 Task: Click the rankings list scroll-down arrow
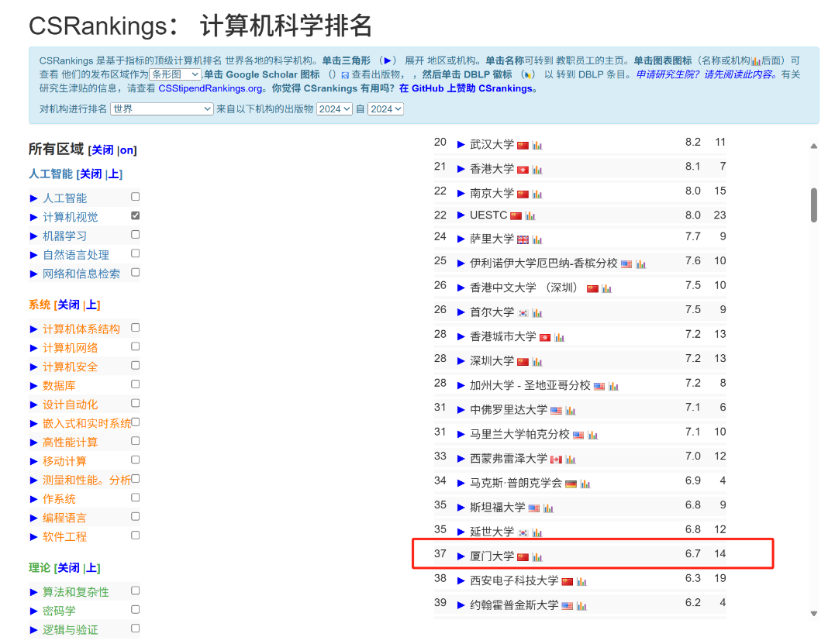[x=813, y=613]
